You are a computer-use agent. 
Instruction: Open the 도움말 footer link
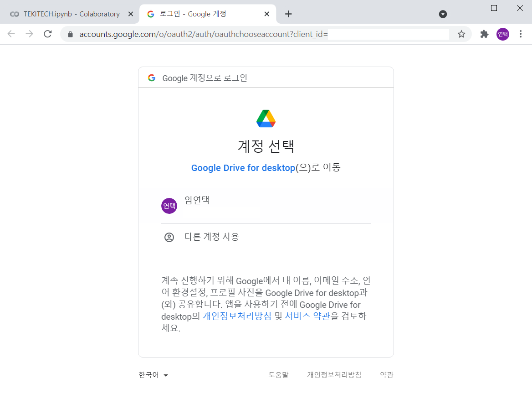(279, 375)
